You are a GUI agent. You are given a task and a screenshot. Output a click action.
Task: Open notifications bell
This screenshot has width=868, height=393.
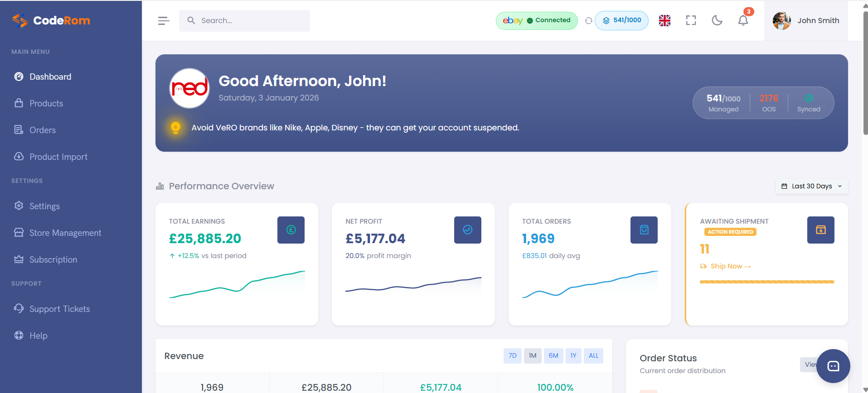[x=743, y=20]
